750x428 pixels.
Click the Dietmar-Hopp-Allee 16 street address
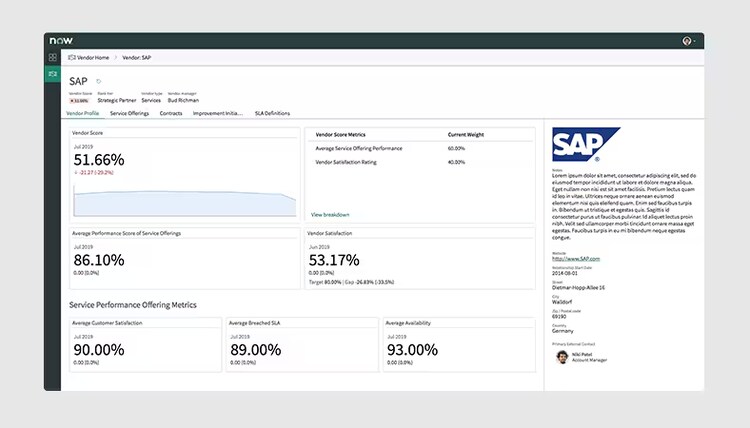[x=578, y=288]
